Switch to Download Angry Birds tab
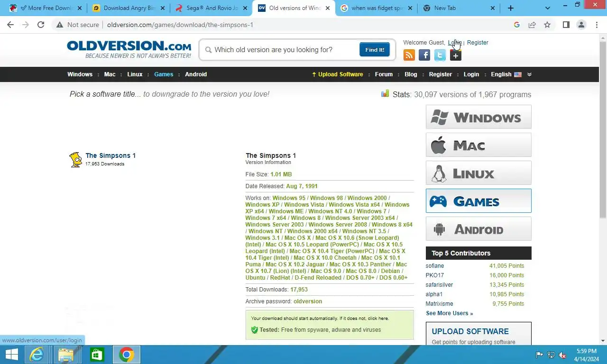The height and width of the screenshot is (364, 607). [x=129, y=8]
